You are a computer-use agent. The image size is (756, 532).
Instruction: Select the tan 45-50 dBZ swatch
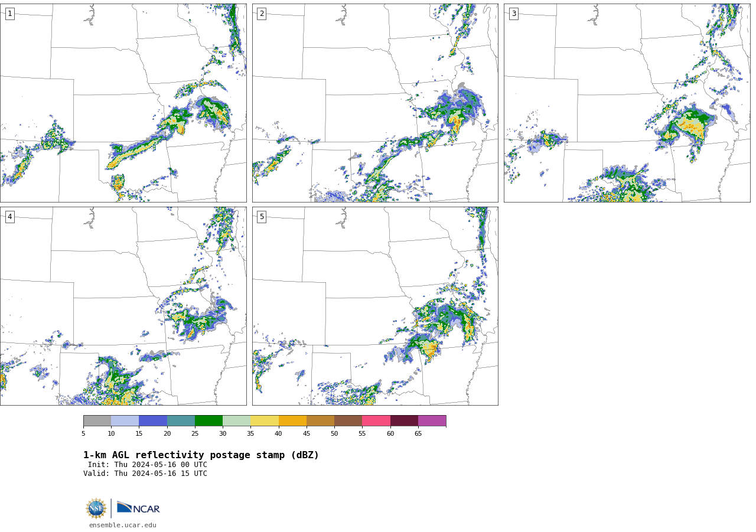pos(320,420)
